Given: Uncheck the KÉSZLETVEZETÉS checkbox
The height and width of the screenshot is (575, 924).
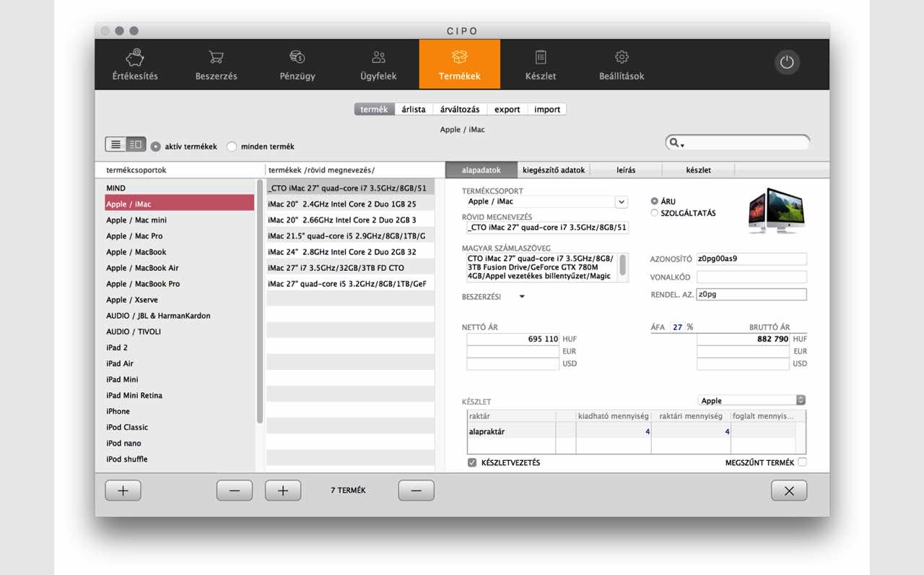Looking at the screenshot, I should tap(472, 462).
